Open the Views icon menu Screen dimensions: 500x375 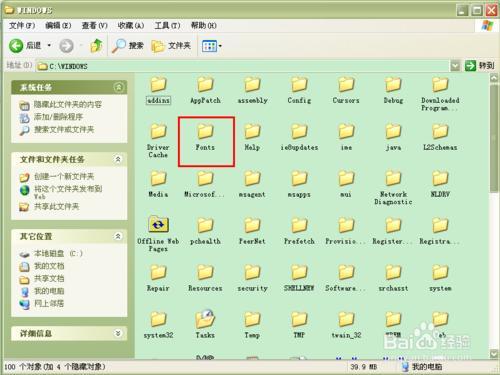[209, 46]
